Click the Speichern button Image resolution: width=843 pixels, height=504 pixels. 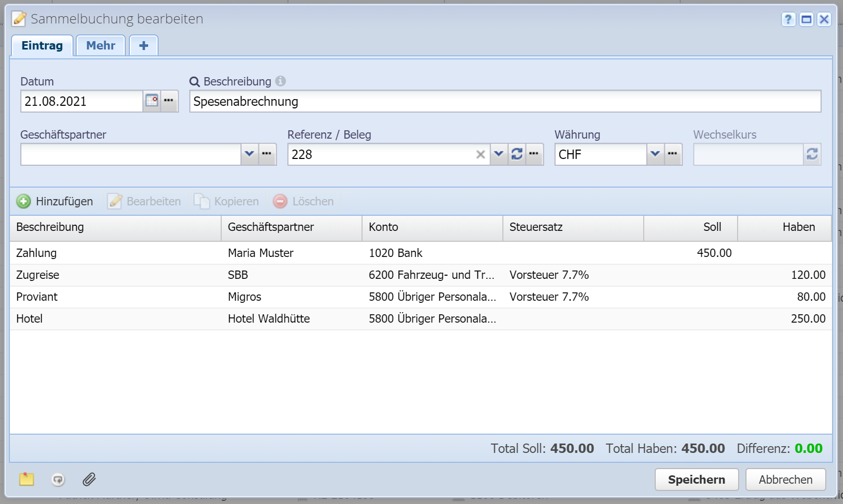tap(696, 480)
